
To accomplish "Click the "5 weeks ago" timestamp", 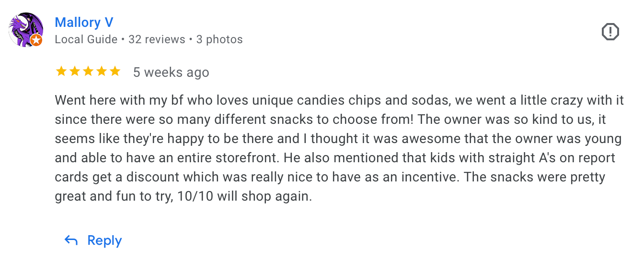I will point(171,72).
